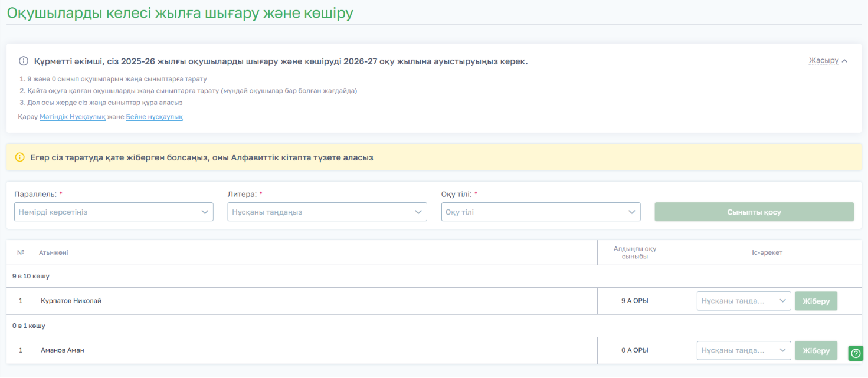This screenshot has height=378, width=868.
Task: Click the Алфавиттік кітапта warning text
Action: 202,157
